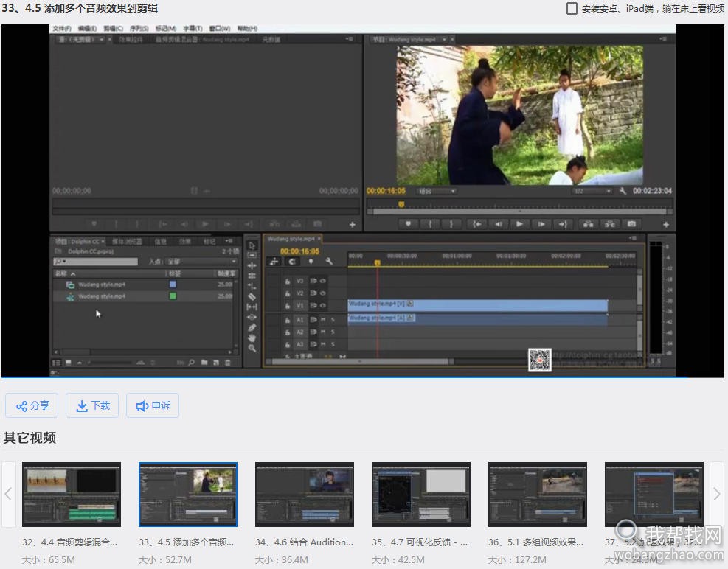
Task: Switch project panel to icon view
Action: pyautogui.click(x=69, y=363)
